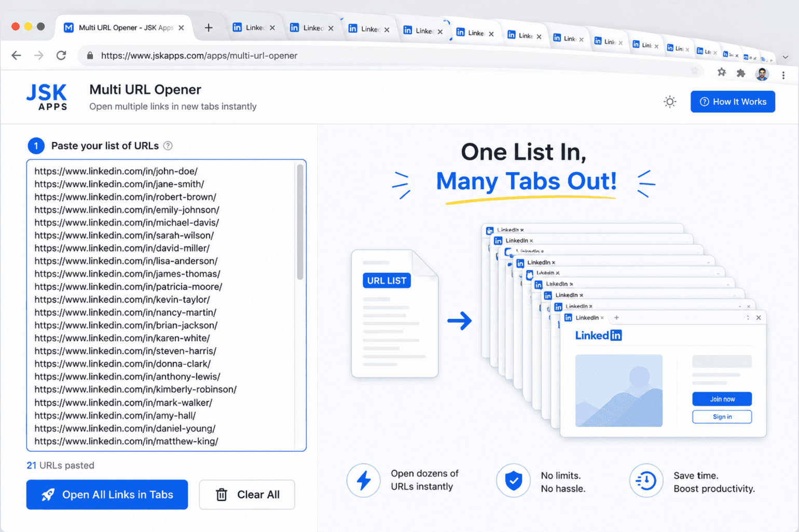
Task: Click the mark-walker URL line
Action: [x=123, y=403]
